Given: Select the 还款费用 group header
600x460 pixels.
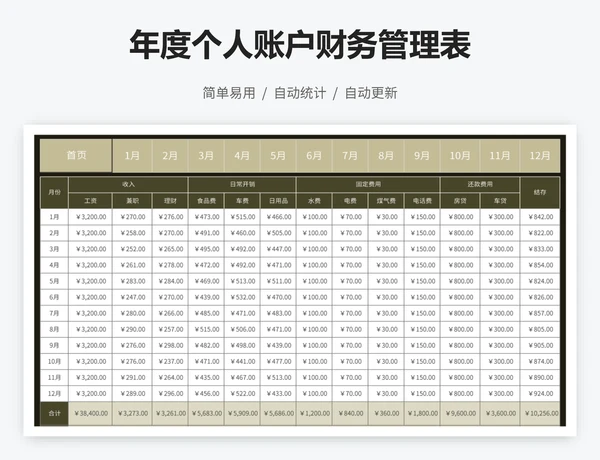Looking at the screenshot, I should click(480, 184).
